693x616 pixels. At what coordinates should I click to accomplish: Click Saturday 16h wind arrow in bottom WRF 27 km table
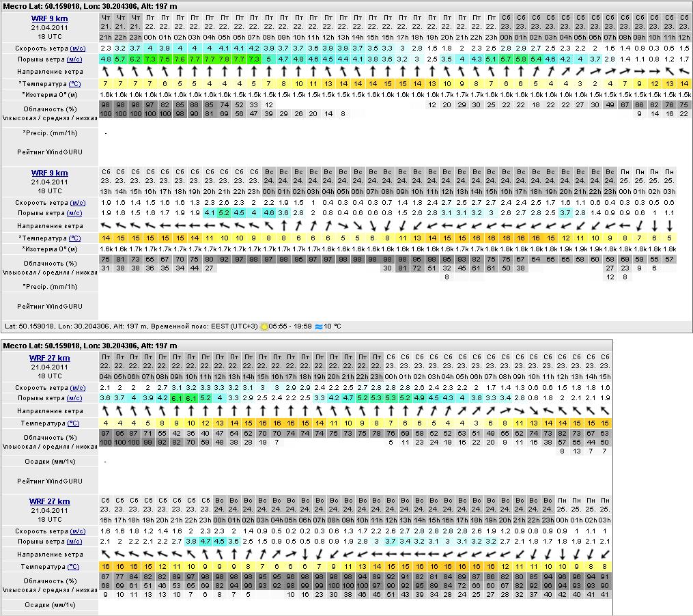[106, 554]
